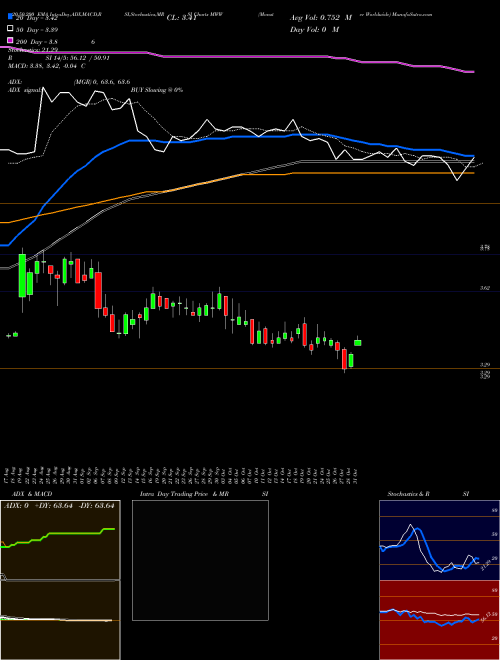Click the 'Intra Day Trading Price & MR' title
Image resolution: width=500 pixels, height=660 pixels.
pos(184,494)
